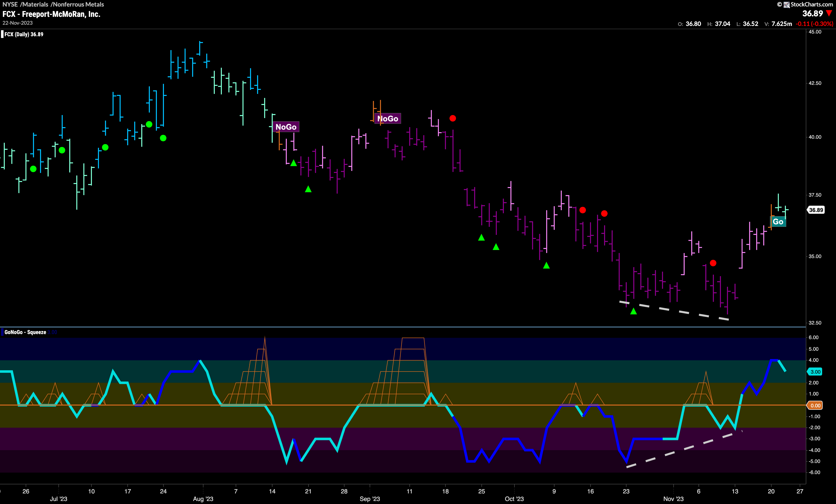Screen dimensions: 836x504
Task: Click the red dot near November 8 bar
Action: pyautogui.click(x=713, y=263)
